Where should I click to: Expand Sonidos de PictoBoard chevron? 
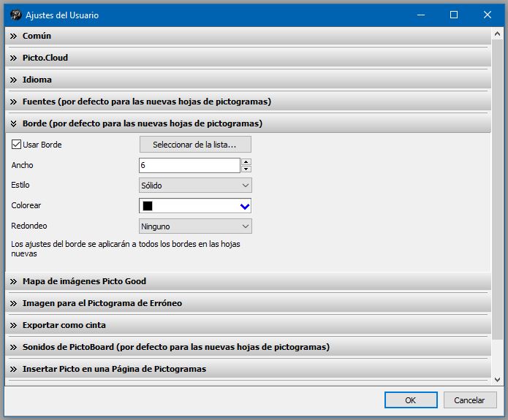click(x=13, y=348)
